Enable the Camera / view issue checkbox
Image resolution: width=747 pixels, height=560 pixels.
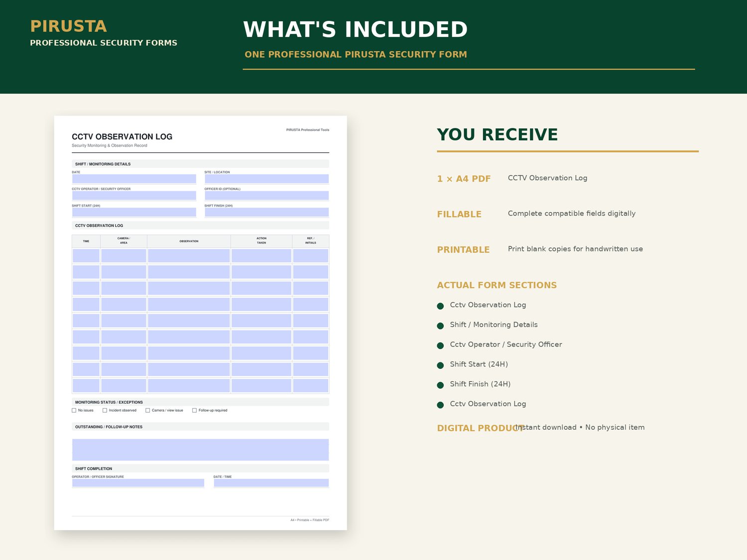click(x=148, y=411)
